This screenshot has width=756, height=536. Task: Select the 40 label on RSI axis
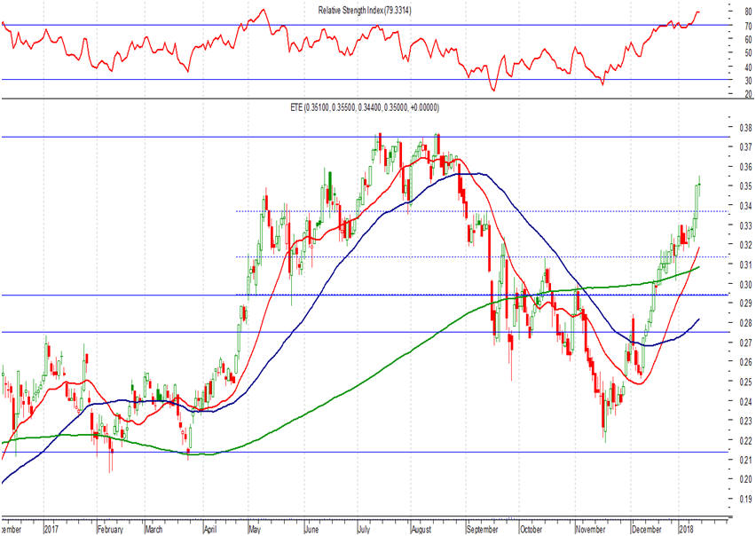(x=748, y=67)
